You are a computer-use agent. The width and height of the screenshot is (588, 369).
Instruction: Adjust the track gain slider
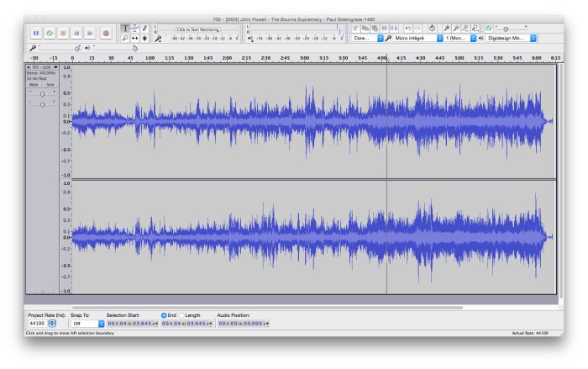42,94
